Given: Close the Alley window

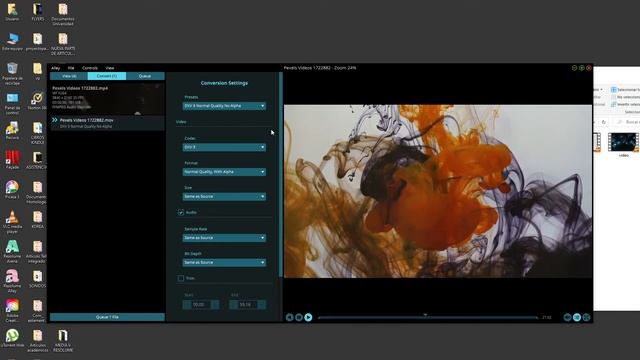Looking at the screenshot, I should click(x=589, y=68).
